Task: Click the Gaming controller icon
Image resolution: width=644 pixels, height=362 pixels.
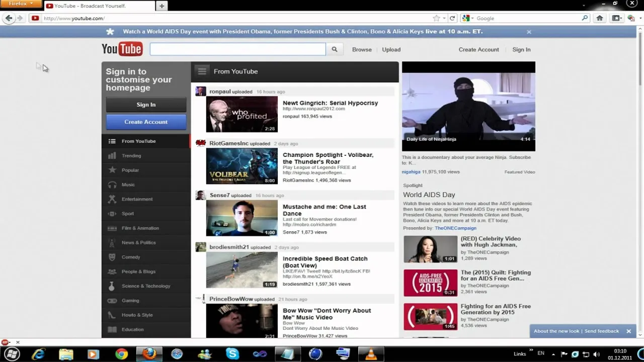Action: pyautogui.click(x=112, y=301)
